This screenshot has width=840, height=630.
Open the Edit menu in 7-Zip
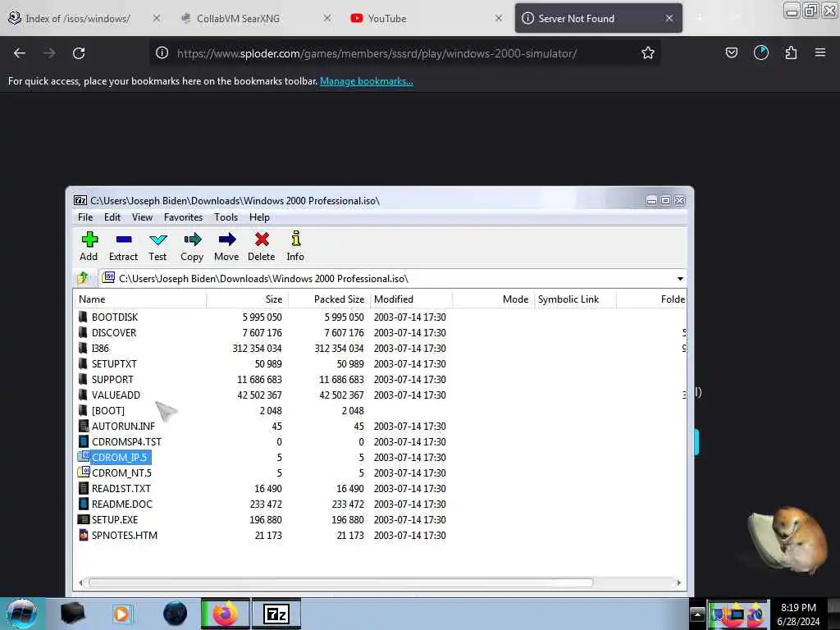112,217
